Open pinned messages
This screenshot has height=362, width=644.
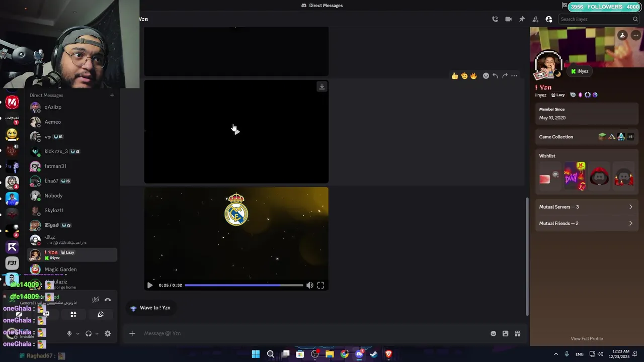pos(522,19)
